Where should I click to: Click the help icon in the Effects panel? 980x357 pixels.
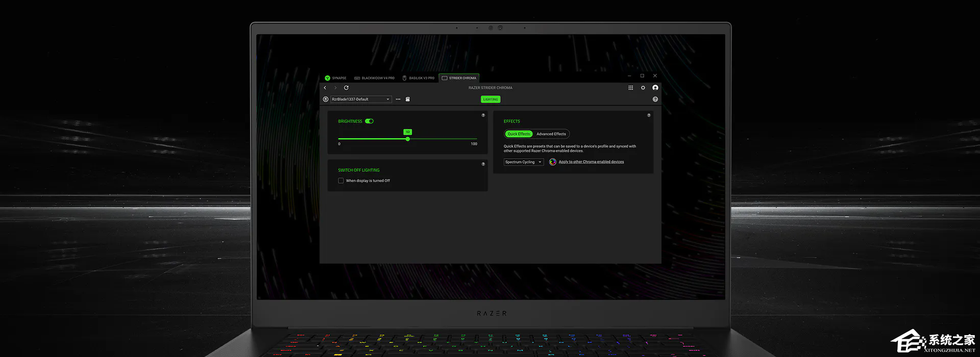coord(649,115)
